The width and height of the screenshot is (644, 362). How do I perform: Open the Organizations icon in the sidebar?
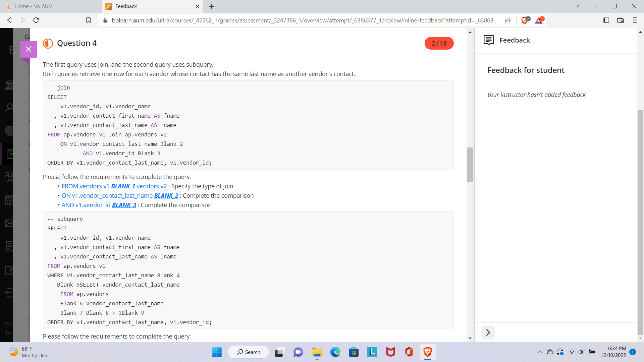(9, 177)
